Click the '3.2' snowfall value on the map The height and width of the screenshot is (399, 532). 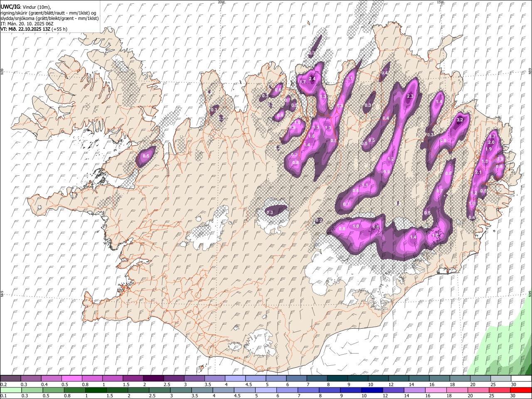pyautogui.click(x=460, y=120)
